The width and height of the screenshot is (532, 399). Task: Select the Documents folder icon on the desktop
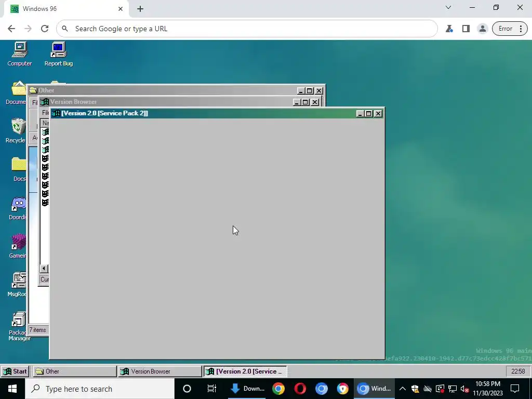point(17,93)
